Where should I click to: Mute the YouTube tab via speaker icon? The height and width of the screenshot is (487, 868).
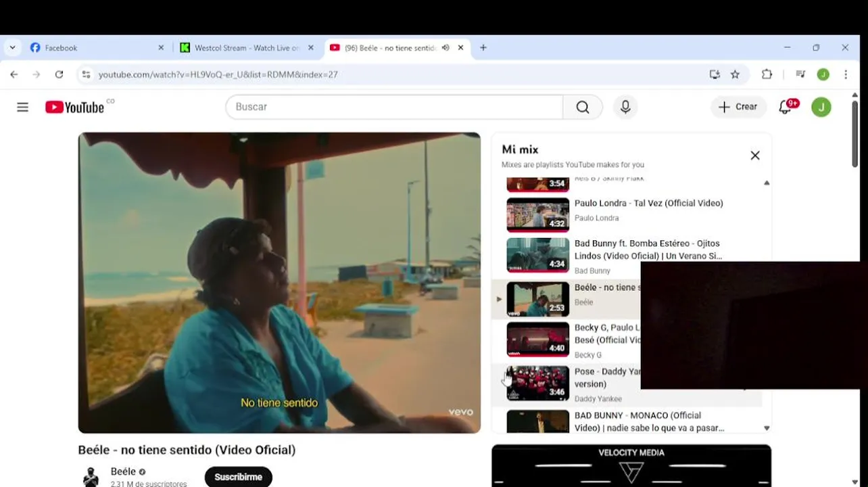[x=445, y=48]
